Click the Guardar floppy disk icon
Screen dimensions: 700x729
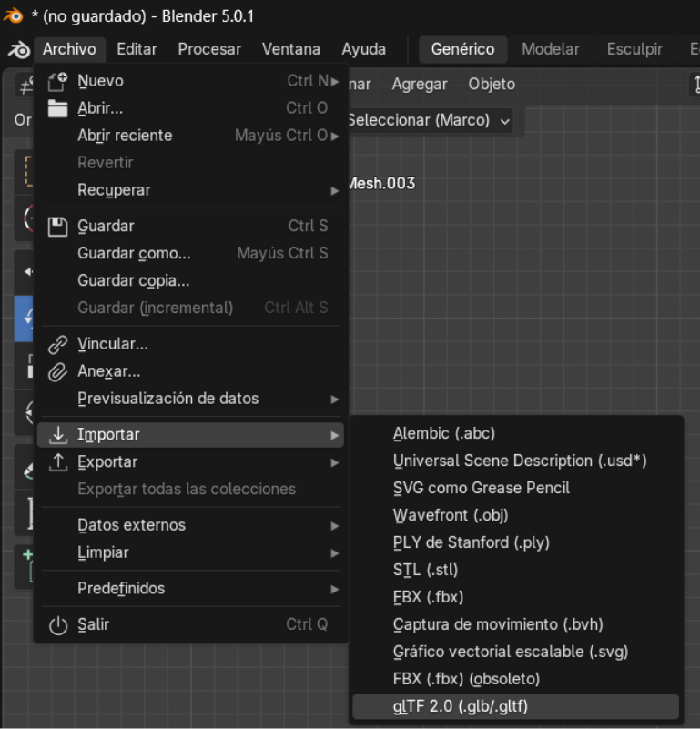(57, 227)
